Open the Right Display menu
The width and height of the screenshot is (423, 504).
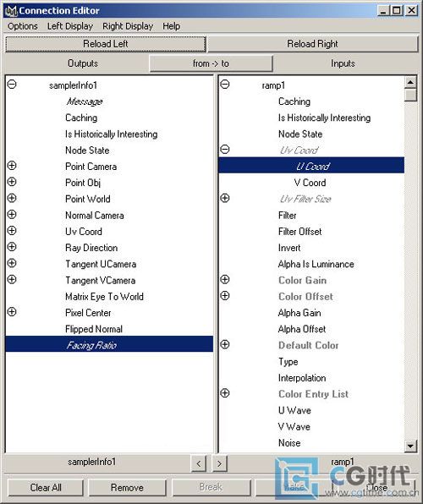tap(128, 26)
